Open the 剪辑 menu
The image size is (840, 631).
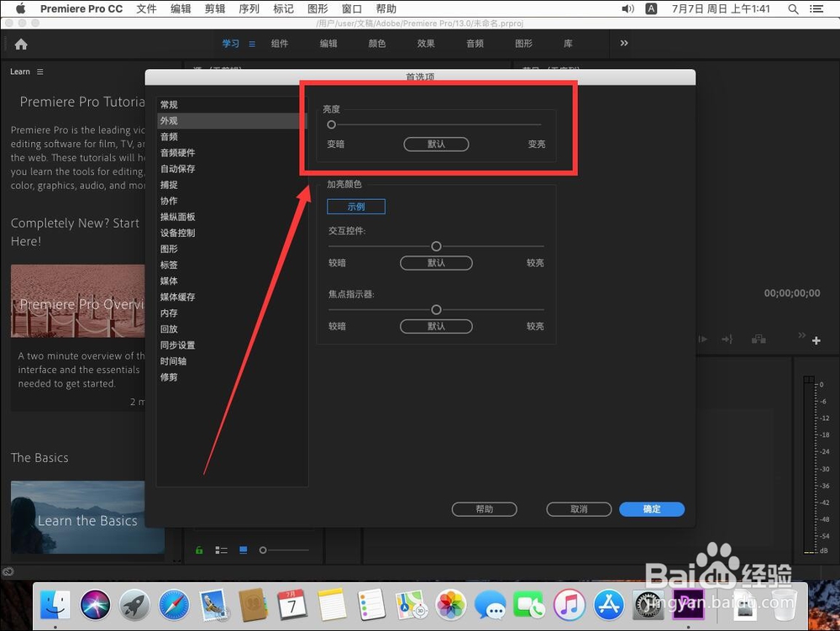click(215, 8)
